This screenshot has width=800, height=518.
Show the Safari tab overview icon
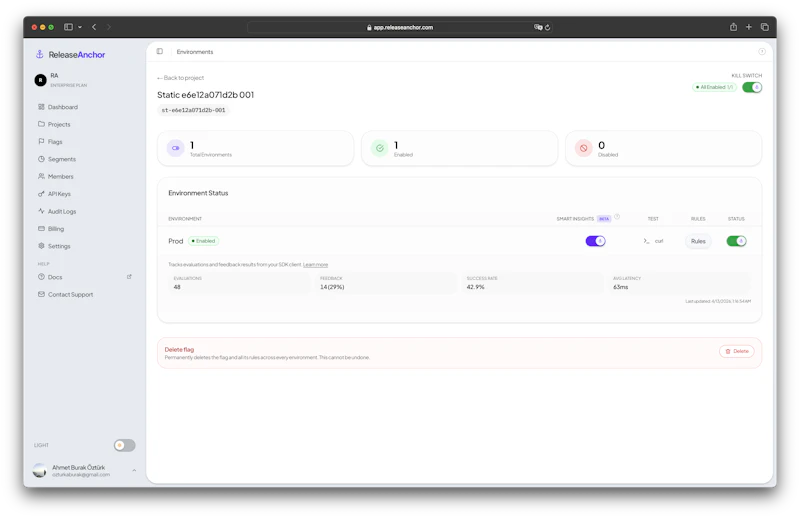pyautogui.click(x=764, y=27)
